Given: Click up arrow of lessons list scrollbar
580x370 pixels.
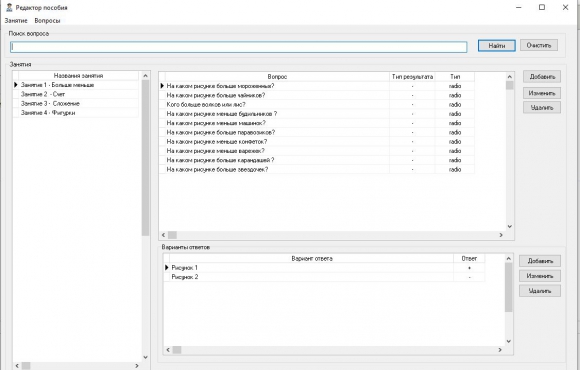Looking at the screenshot, I should point(145,75).
